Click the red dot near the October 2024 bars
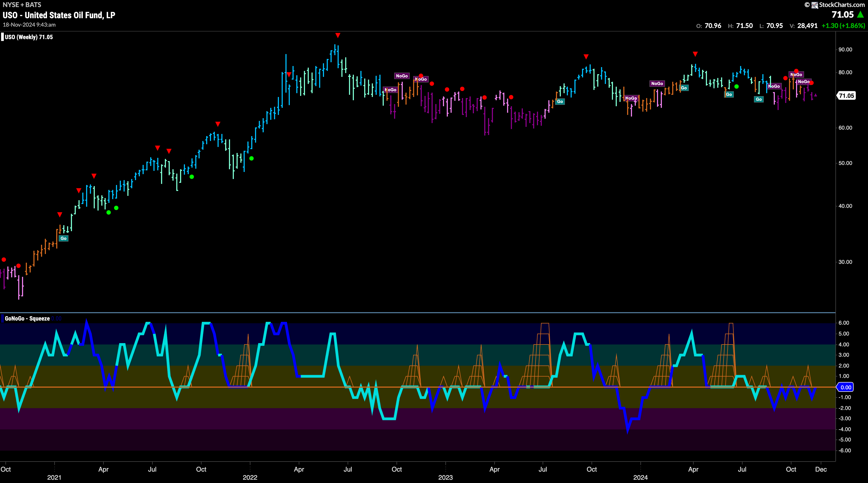Image resolution: width=868 pixels, height=483 pixels. coord(796,71)
